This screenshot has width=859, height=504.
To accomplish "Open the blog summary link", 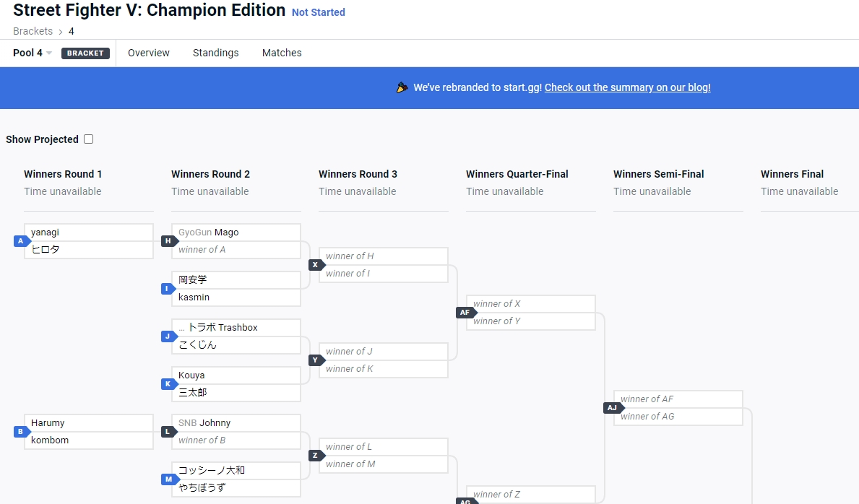I will coord(627,87).
